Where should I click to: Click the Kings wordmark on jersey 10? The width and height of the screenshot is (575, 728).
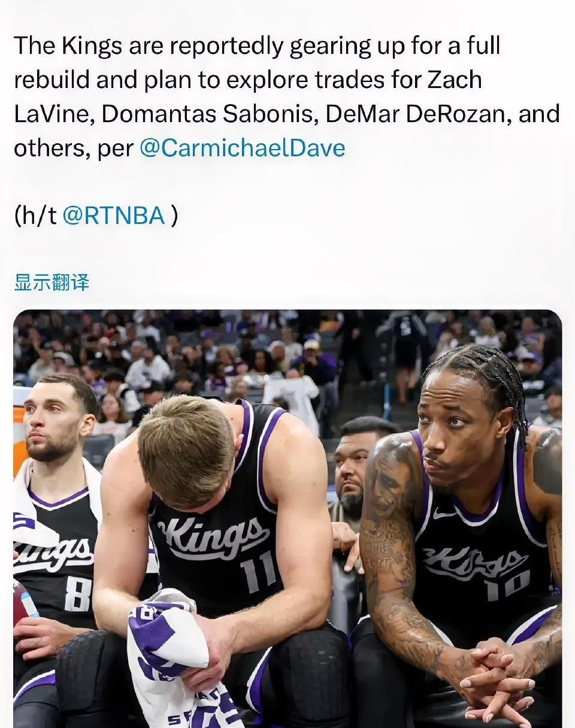point(473,563)
